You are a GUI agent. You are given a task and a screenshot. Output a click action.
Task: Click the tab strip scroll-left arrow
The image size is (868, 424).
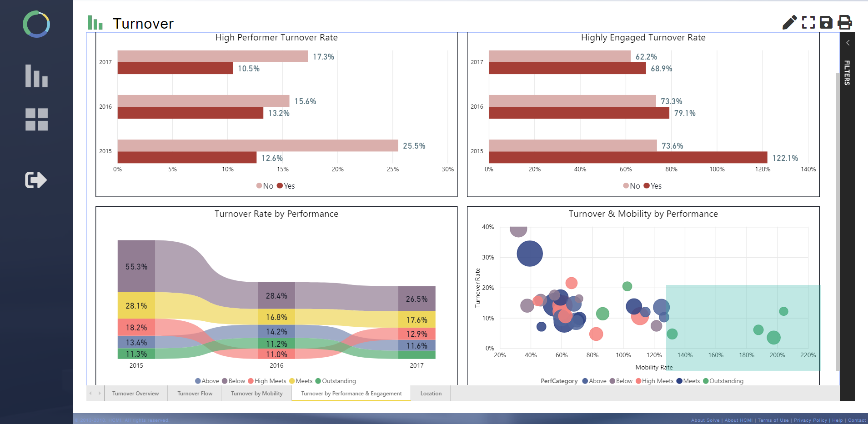pyautogui.click(x=90, y=394)
